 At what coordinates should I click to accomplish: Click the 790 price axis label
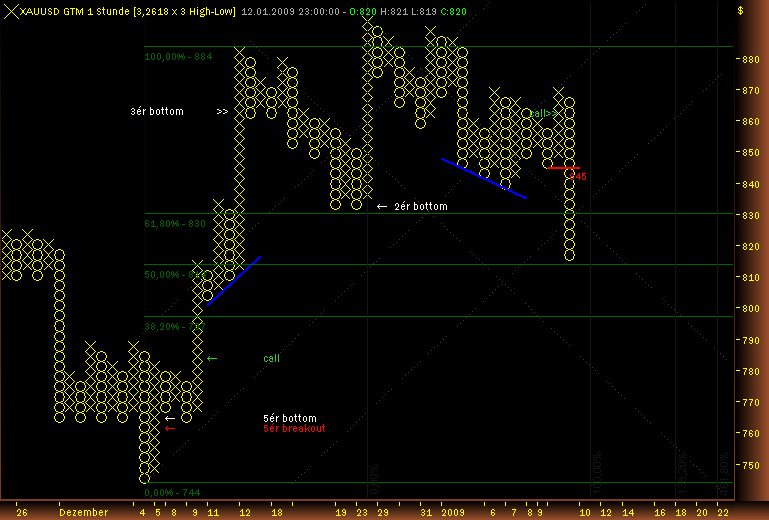(x=749, y=340)
